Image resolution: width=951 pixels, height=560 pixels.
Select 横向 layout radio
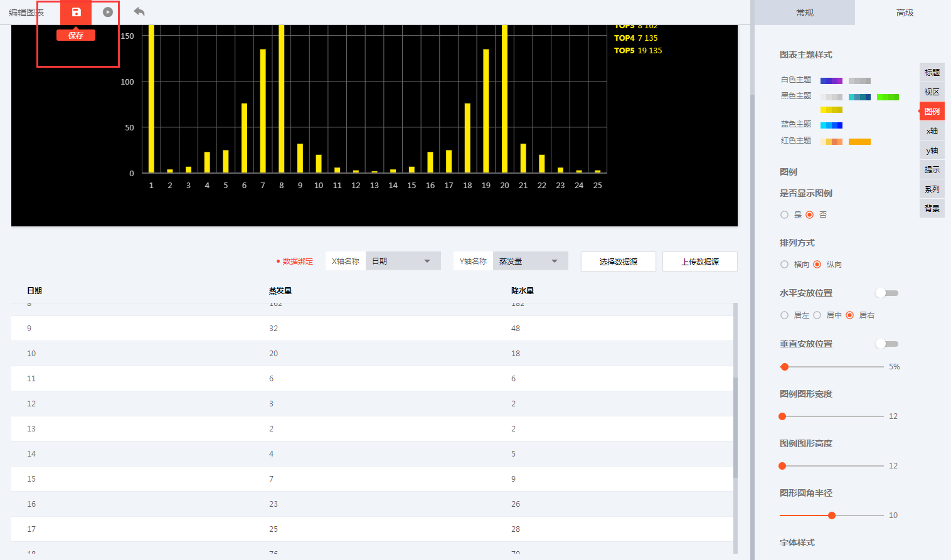[x=784, y=265]
